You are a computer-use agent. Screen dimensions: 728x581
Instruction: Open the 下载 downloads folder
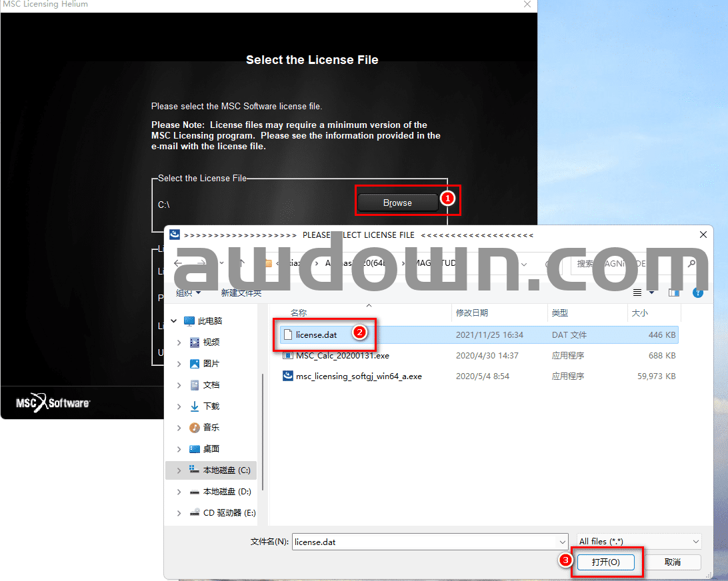pos(211,406)
